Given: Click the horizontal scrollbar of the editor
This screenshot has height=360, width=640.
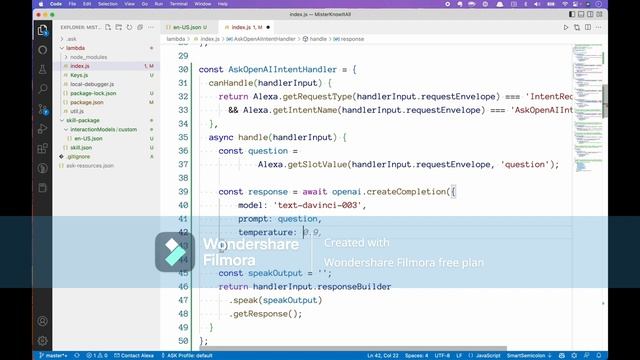Looking at the screenshot, I should tap(353, 349).
